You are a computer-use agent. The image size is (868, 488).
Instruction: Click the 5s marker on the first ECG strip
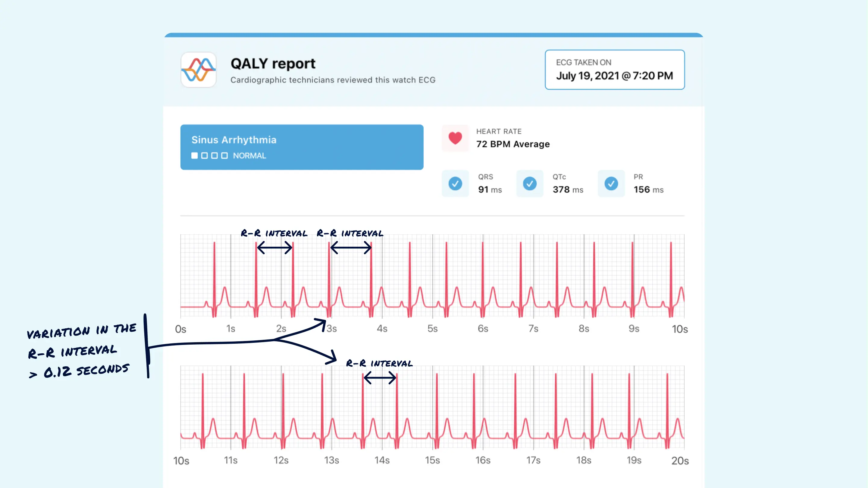[433, 329]
